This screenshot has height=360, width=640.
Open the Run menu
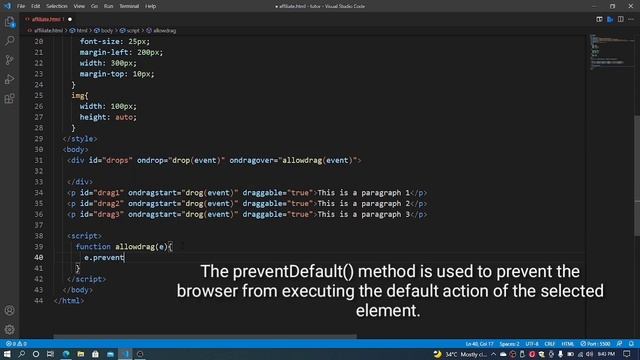point(108,6)
